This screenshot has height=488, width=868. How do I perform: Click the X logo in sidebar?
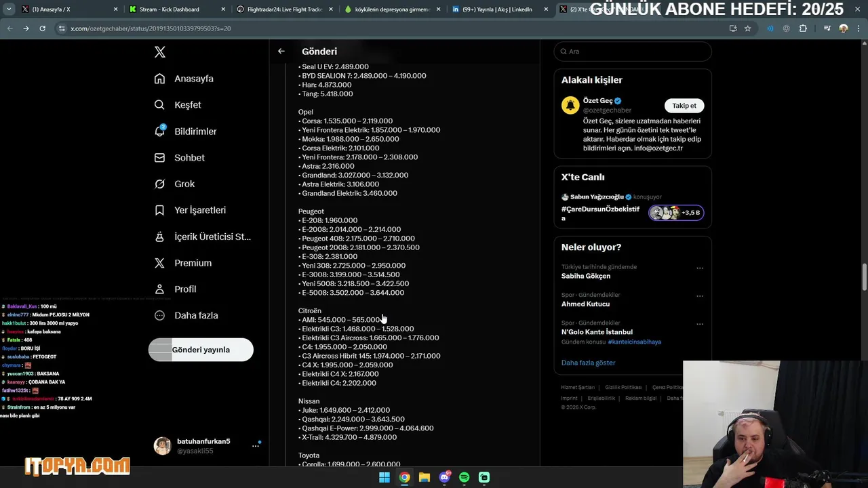160,52
